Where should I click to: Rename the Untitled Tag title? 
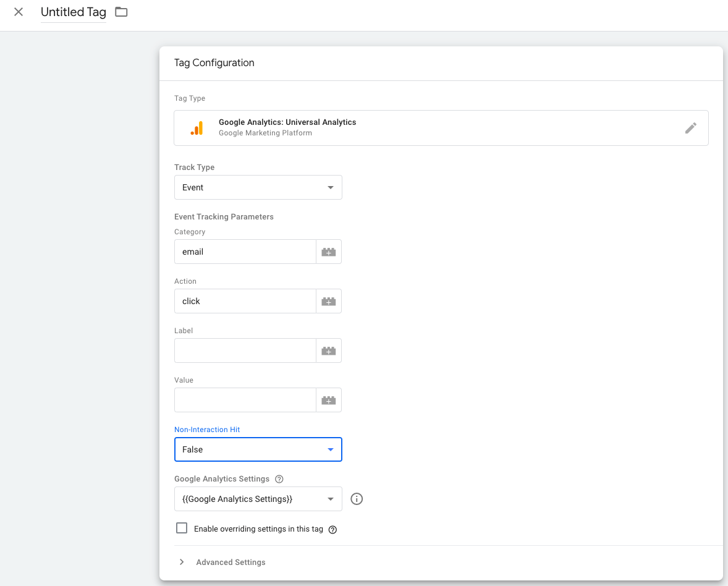click(74, 12)
